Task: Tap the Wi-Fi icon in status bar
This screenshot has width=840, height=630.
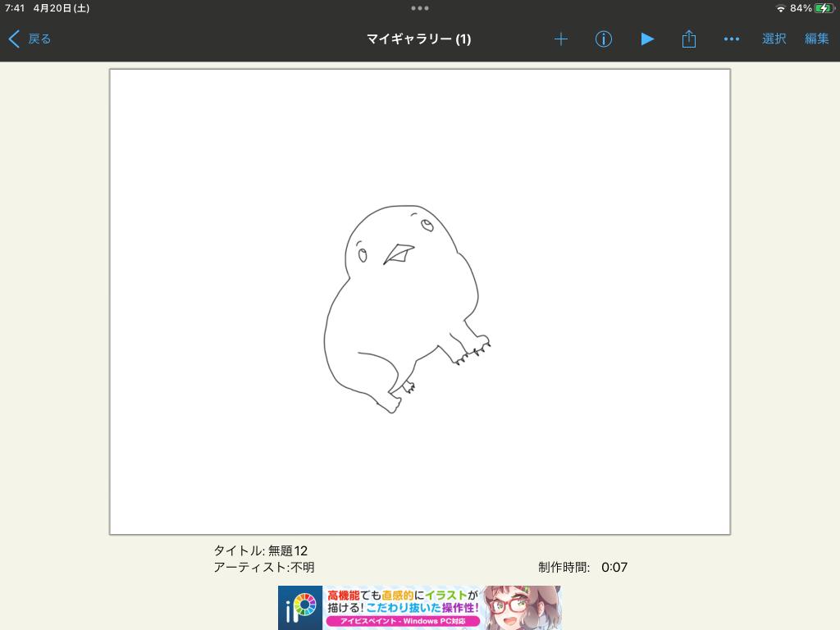Action: tap(780, 8)
